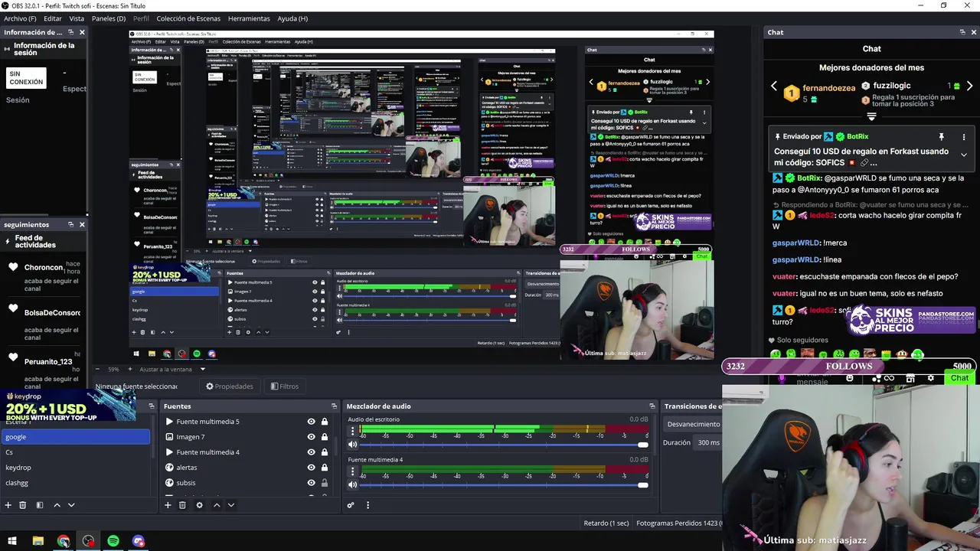Remove source with Fuentes trash icon

(x=182, y=505)
